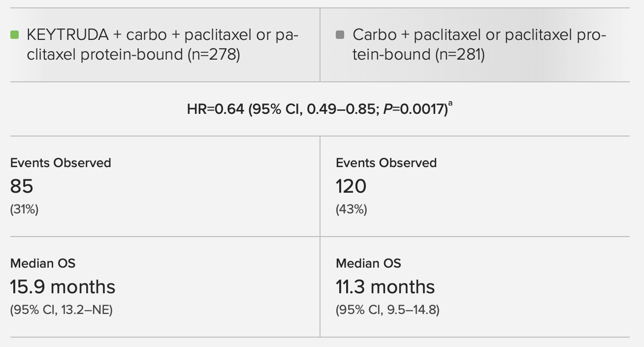Click the right column 'Median OS' label
Viewport: 644px width, 347px height.
tap(368, 263)
